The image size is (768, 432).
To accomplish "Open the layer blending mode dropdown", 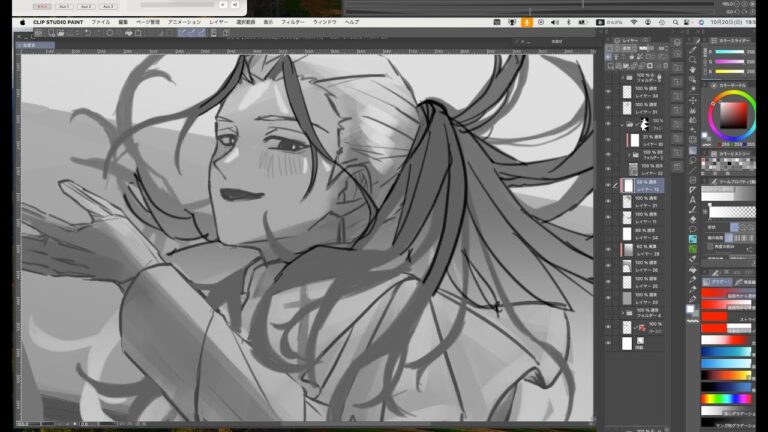I will point(628,48).
